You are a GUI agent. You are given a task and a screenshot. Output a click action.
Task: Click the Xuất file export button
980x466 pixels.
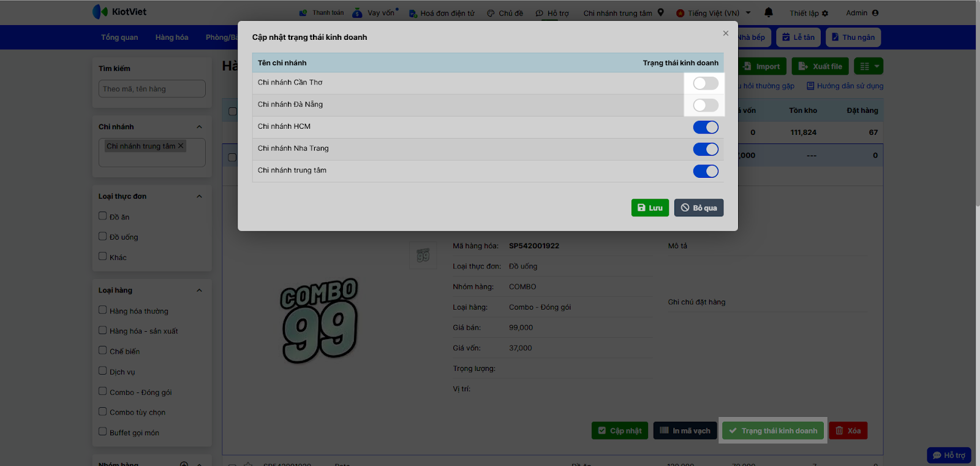point(820,66)
